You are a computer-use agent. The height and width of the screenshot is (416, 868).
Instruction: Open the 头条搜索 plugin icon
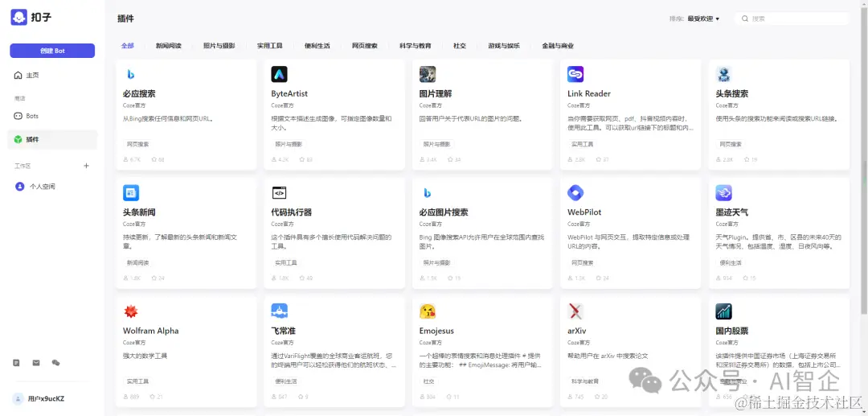tap(723, 74)
